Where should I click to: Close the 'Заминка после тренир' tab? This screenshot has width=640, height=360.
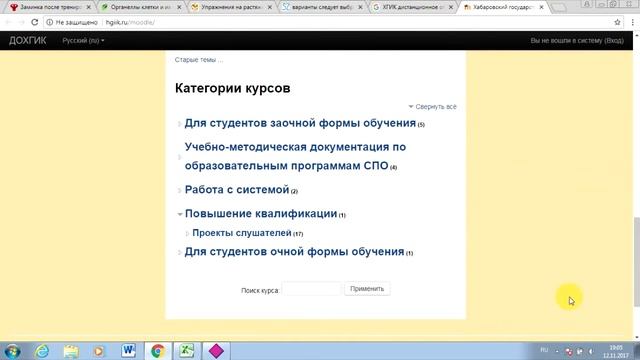89,7
